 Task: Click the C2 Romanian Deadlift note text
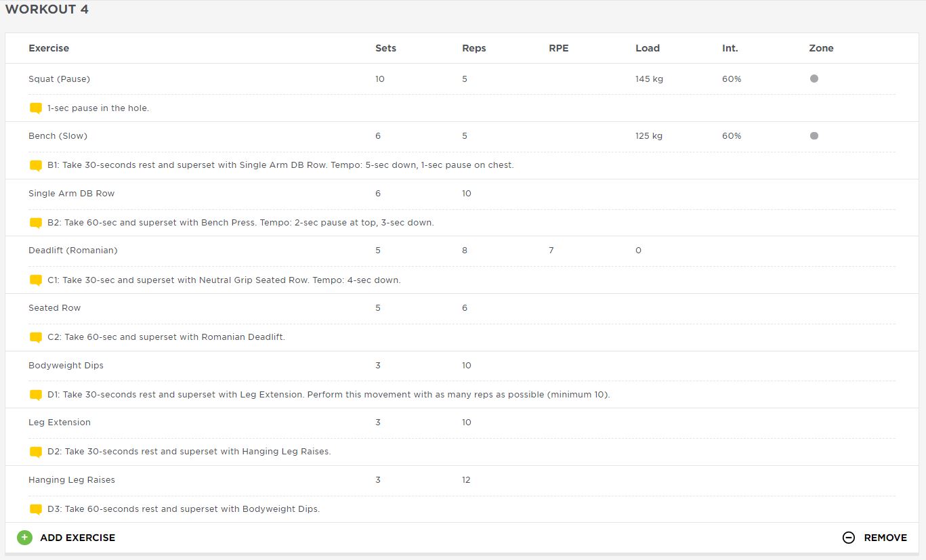pos(166,337)
